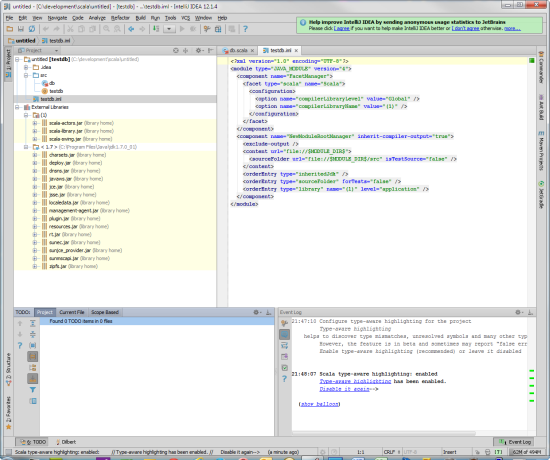Click the Synchronize toolbar icon

[32, 29]
